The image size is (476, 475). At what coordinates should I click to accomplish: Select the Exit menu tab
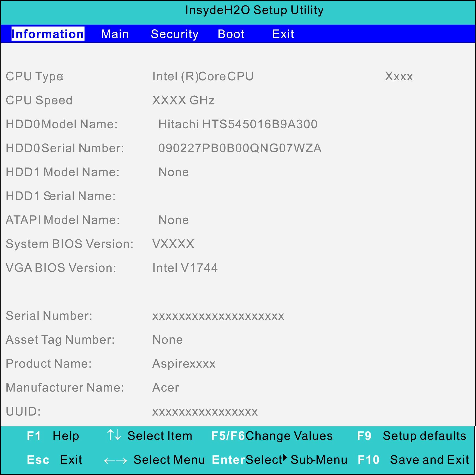pyautogui.click(x=283, y=34)
